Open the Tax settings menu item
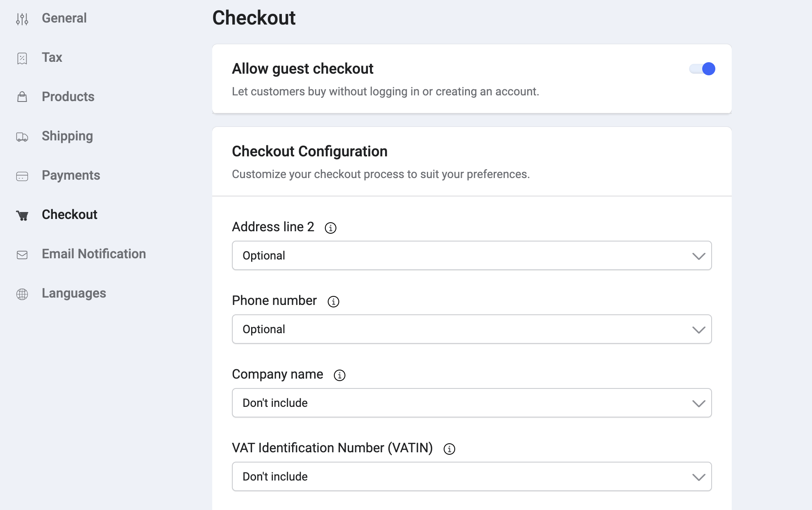The image size is (812, 510). [x=52, y=57]
